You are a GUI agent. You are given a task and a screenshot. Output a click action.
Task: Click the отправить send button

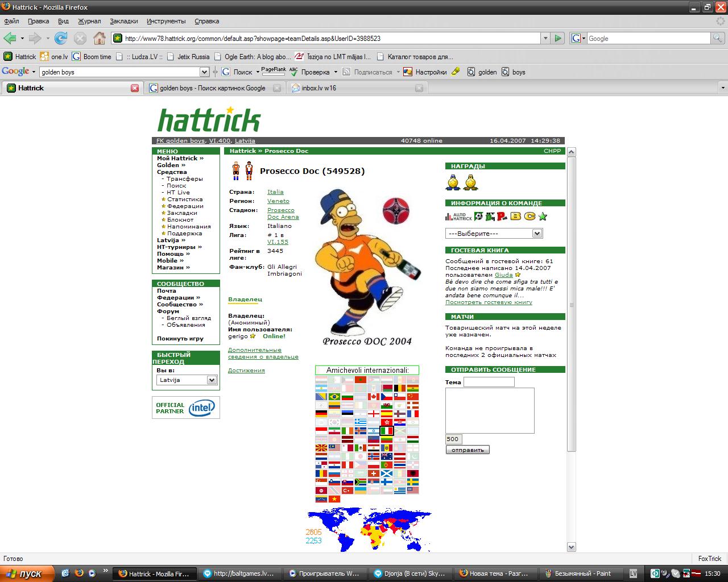468,450
